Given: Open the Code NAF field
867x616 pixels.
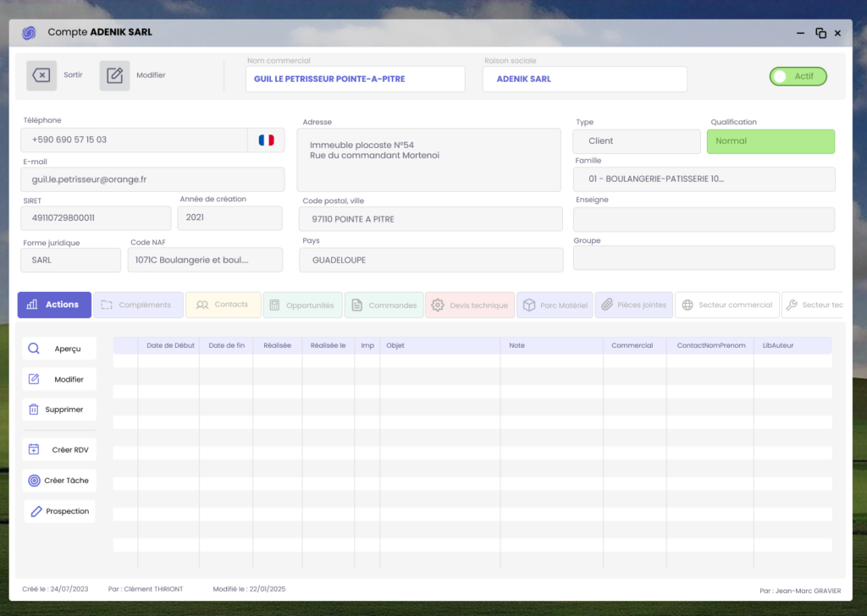Looking at the screenshot, I should pyautogui.click(x=205, y=261).
